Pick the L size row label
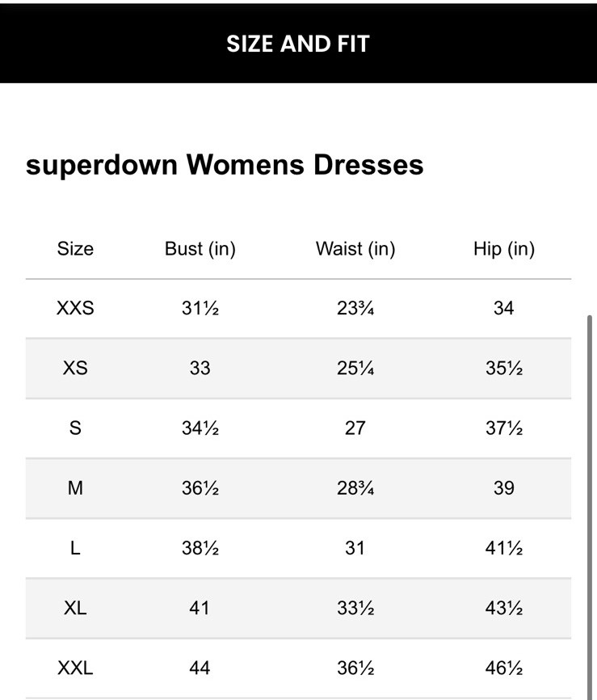Screen dimensions: 597x700 click(75, 548)
